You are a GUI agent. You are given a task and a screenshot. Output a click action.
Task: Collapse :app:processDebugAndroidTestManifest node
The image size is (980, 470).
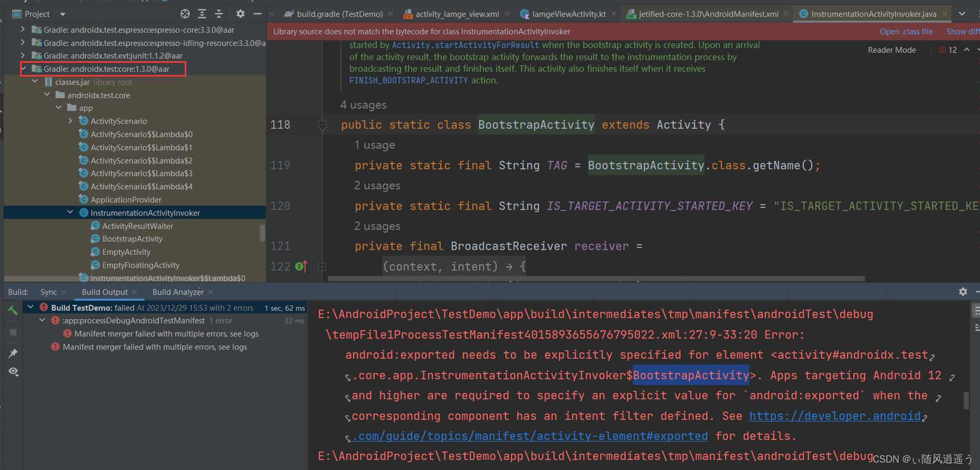[42, 320]
